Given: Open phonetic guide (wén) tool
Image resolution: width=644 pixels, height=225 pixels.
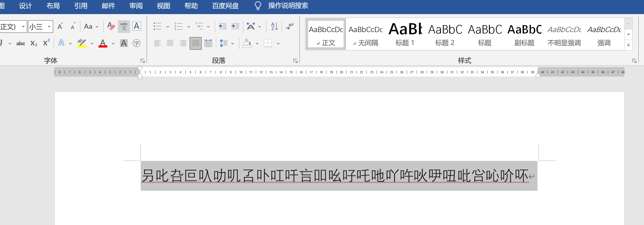Looking at the screenshot, I should (124, 27).
